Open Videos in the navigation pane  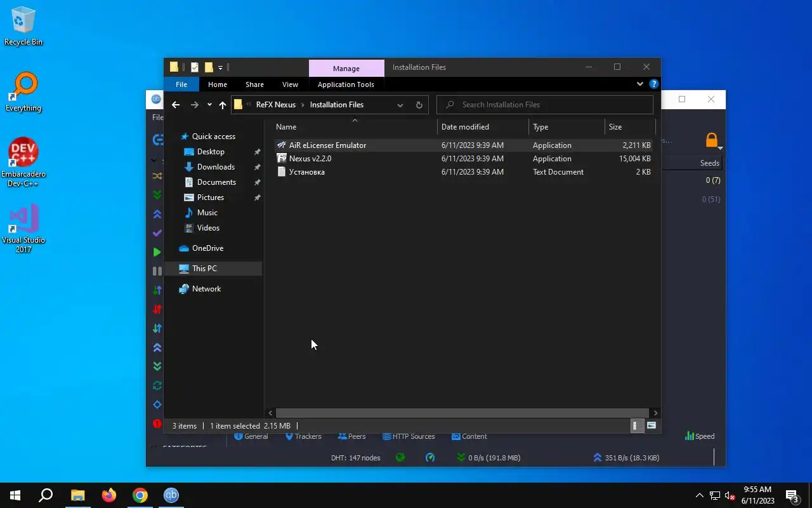point(208,228)
